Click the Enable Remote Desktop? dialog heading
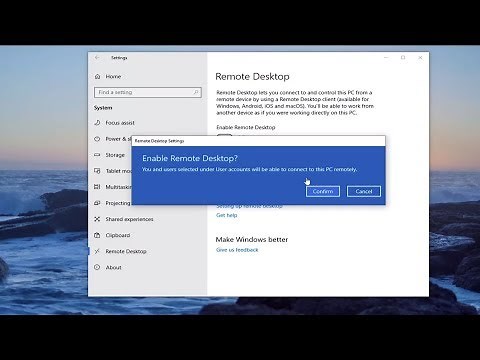Screen dimensions: 480x360 point(190,158)
